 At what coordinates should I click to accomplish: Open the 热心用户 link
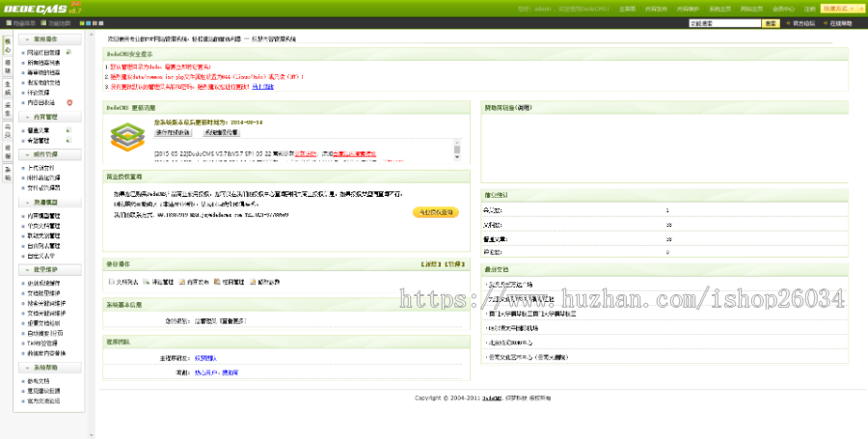tap(205, 373)
